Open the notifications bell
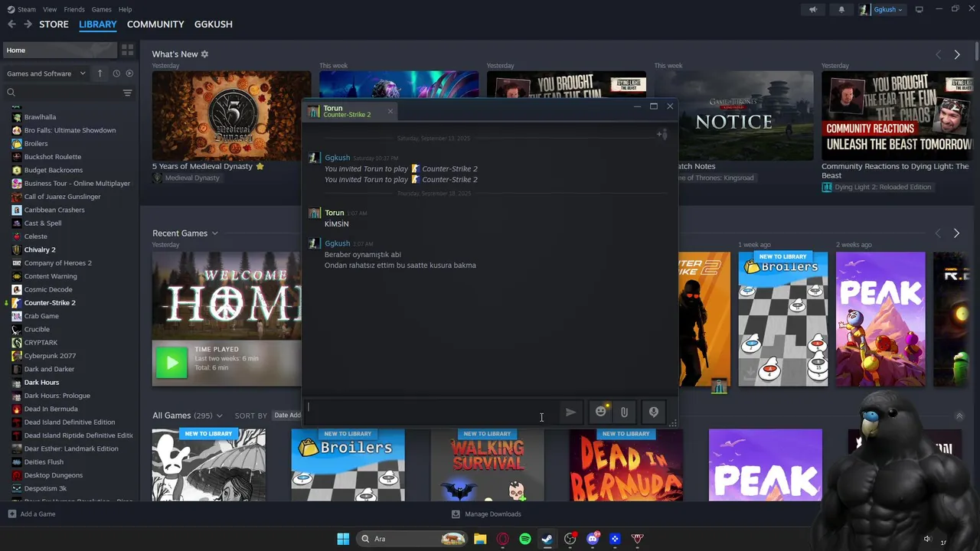 [841, 9]
